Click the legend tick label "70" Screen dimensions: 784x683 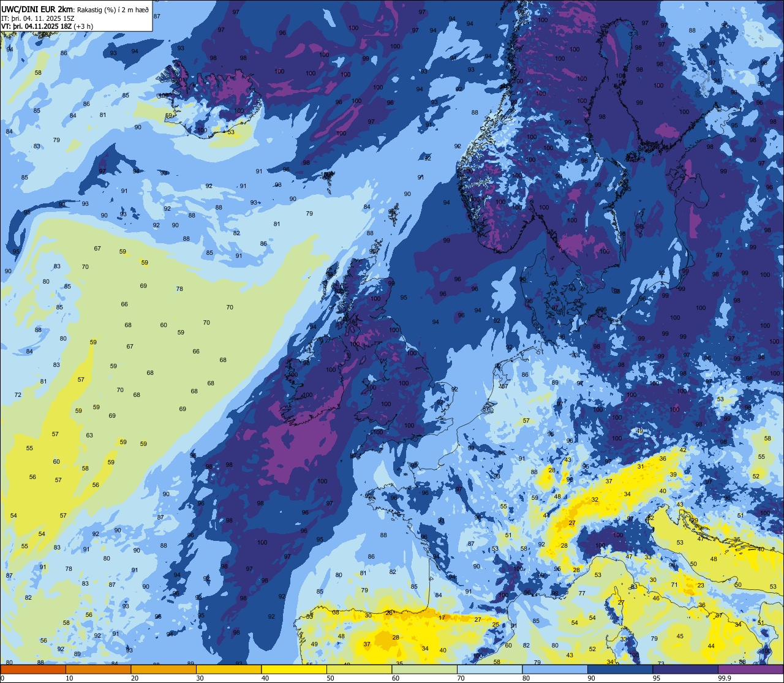461,678
